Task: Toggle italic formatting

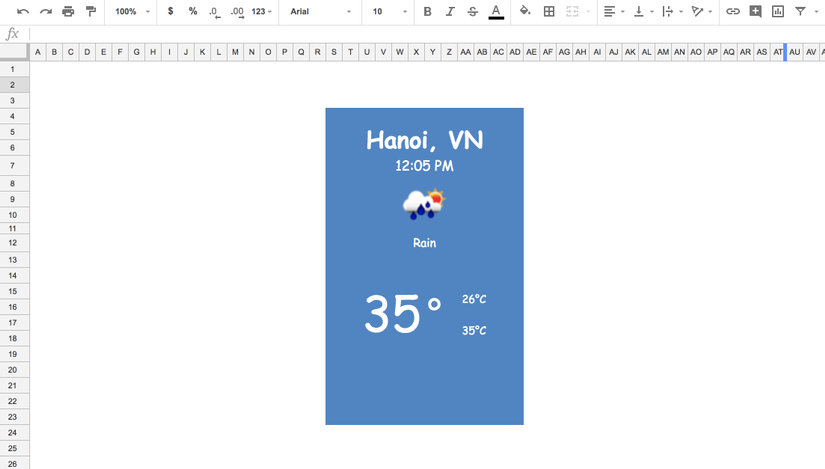Action: coord(450,12)
